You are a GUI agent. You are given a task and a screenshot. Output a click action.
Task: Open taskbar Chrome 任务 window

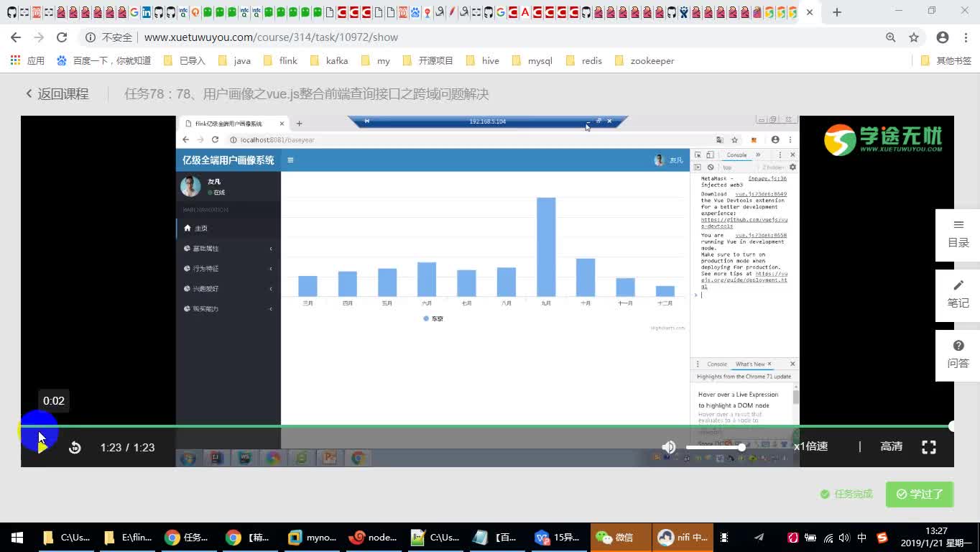tap(189, 538)
